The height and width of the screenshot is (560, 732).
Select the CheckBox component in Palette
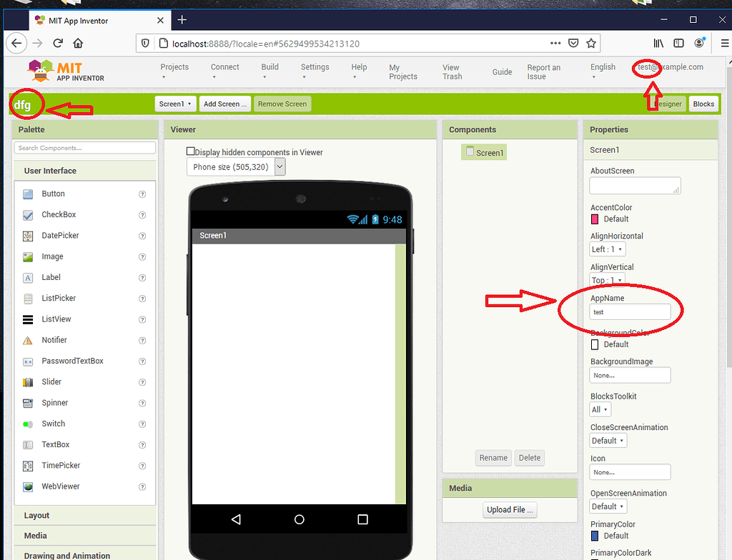tap(59, 214)
